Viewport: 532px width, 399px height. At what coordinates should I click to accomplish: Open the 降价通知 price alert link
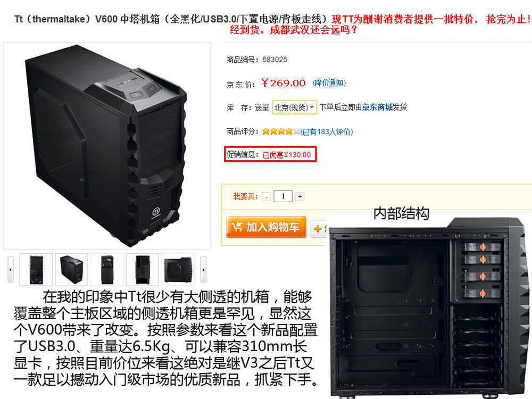coord(329,83)
